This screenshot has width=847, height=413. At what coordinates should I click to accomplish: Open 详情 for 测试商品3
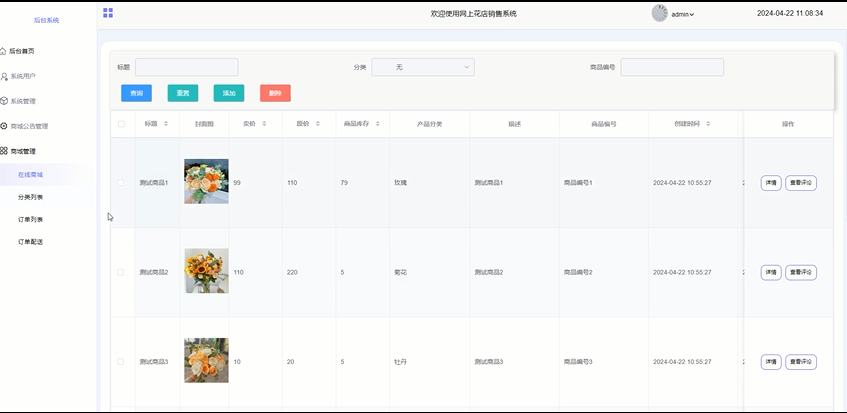[771, 362]
